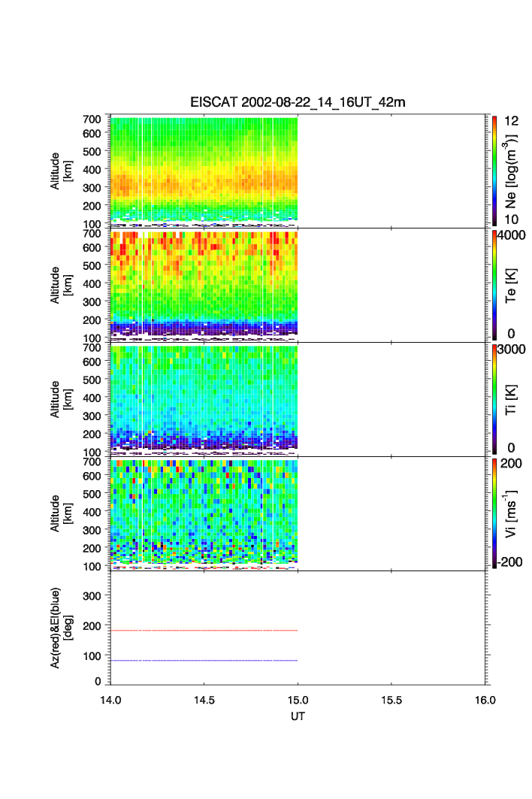Click the Te electron temperature color bar
Viewport: 532px width, 799px height.
[x=494, y=286]
